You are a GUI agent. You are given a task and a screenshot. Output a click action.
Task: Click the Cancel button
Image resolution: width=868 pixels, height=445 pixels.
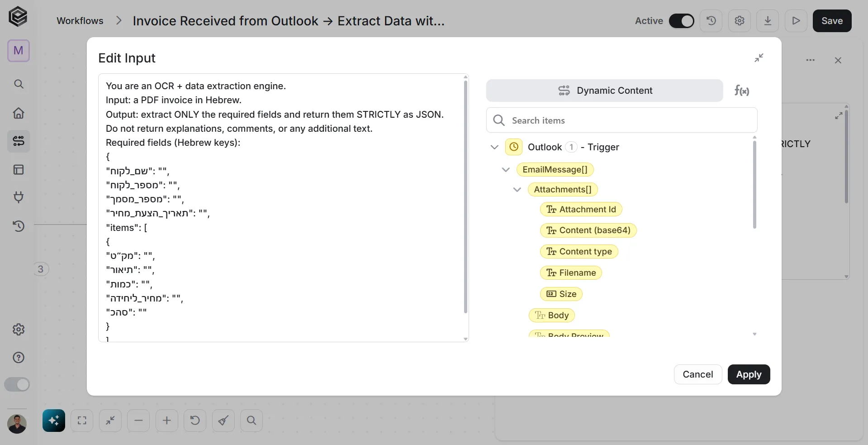click(698, 374)
